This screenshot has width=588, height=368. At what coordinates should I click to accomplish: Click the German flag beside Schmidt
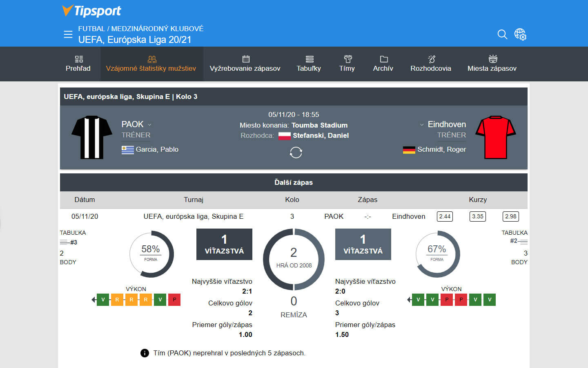(x=409, y=150)
